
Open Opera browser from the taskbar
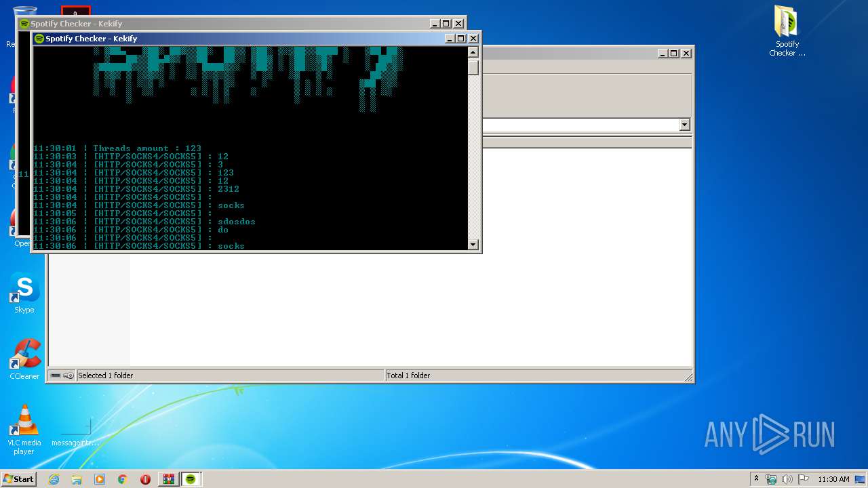pos(145,479)
